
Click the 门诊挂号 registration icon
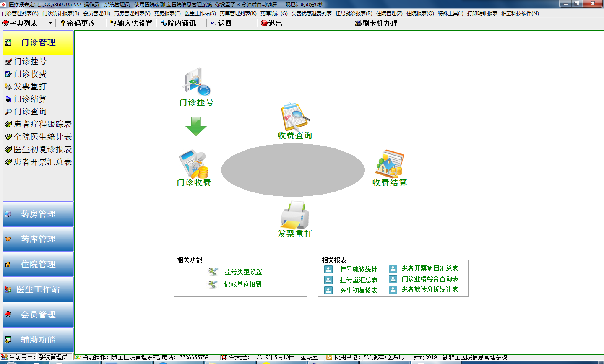(x=196, y=82)
